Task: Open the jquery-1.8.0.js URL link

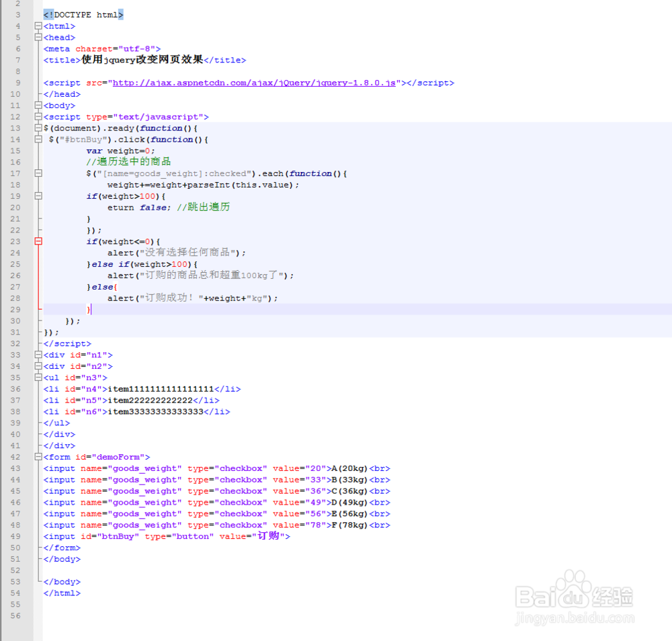Action: (254, 83)
